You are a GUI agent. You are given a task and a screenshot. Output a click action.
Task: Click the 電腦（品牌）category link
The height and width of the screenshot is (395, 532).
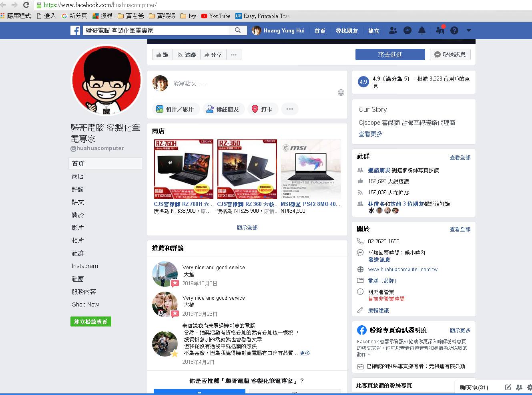coord(382,281)
